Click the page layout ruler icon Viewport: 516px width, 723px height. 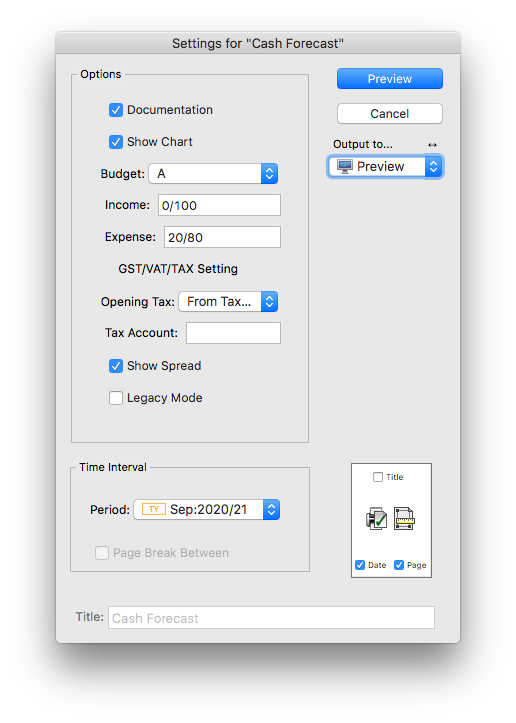[404, 519]
